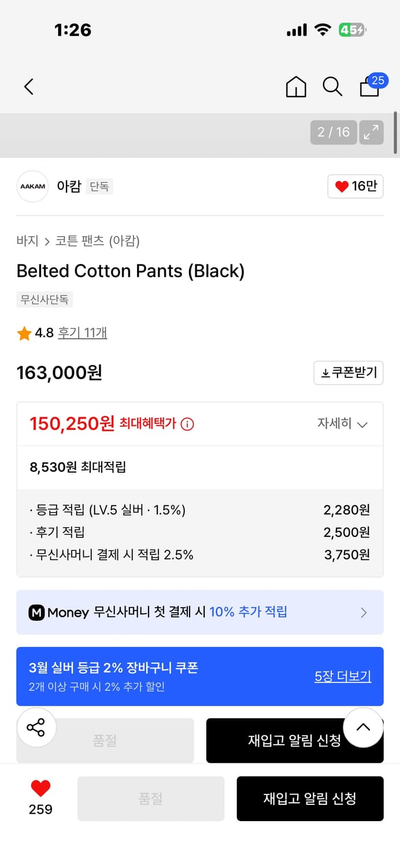This screenshot has width=400, height=868.
Task: Expand product image to fullscreen
Action: point(371,132)
